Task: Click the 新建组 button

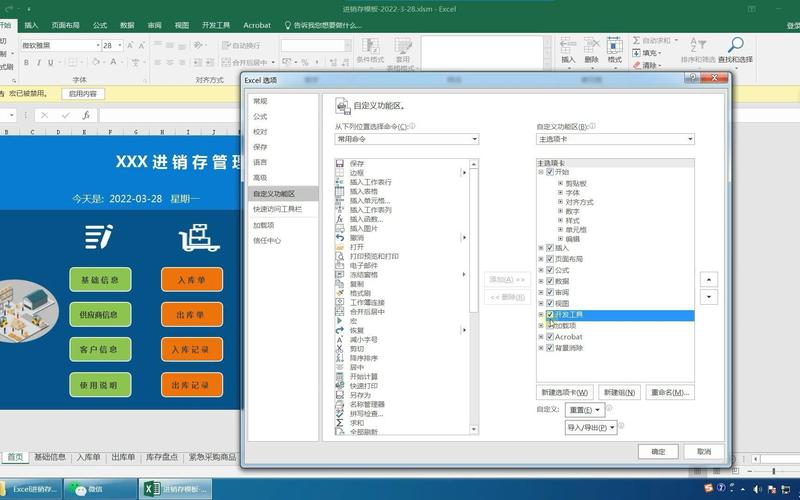Action: click(x=619, y=392)
